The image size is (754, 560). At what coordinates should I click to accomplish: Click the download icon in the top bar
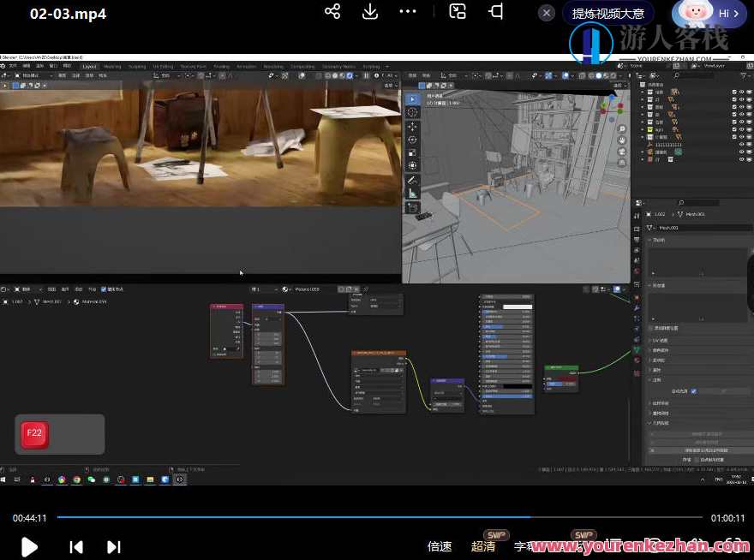coord(368,12)
